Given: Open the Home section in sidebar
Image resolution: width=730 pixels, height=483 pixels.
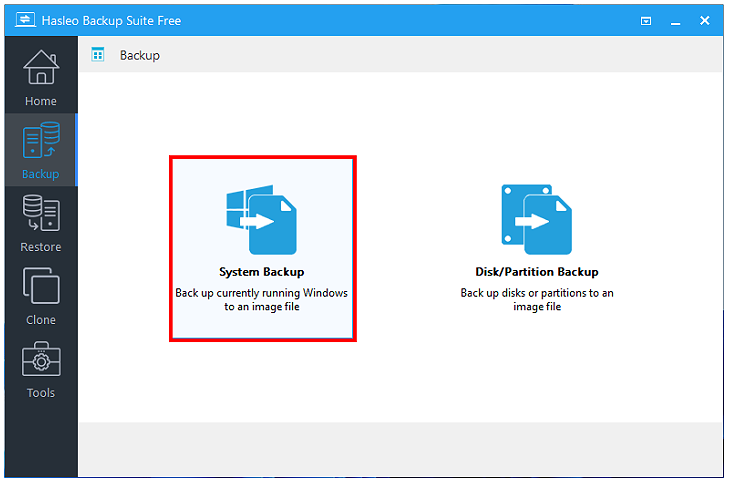Looking at the screenshot, I should (x=41, y=77).
